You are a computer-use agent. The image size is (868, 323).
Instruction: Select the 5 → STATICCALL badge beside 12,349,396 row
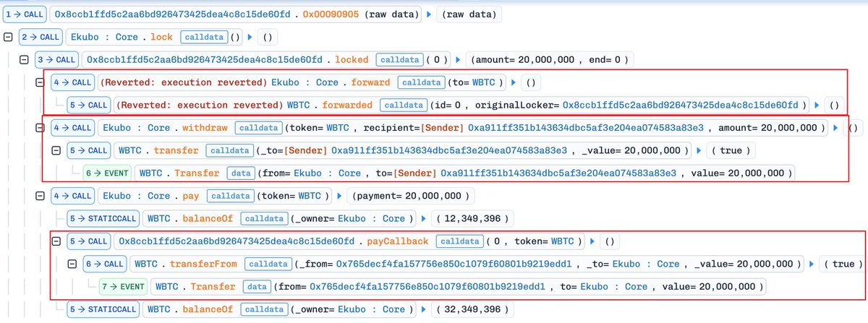pos(102,218)
